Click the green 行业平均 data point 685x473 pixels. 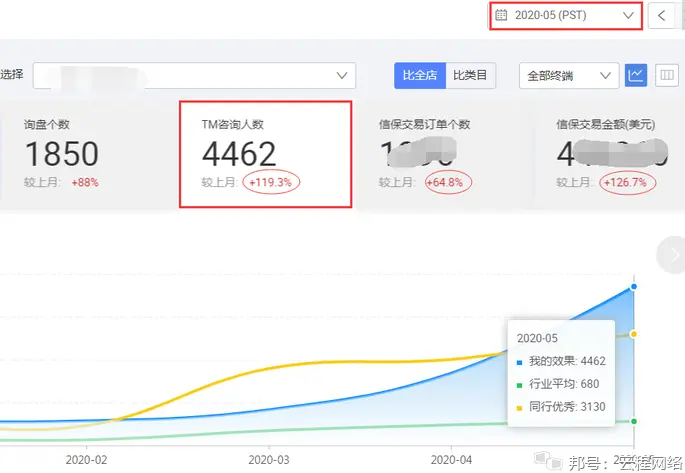coord(633,421)
